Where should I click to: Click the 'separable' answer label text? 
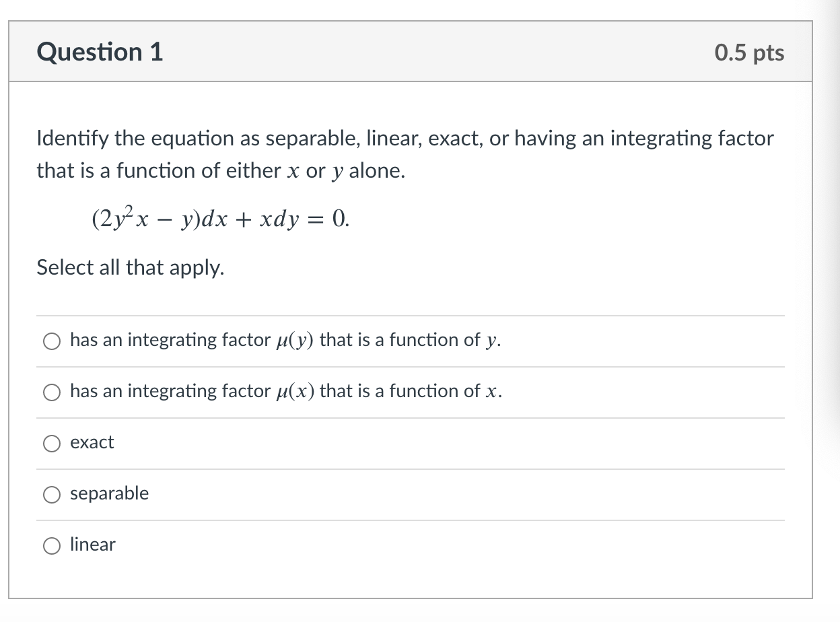pyautogui.click(x=109, y=493)
